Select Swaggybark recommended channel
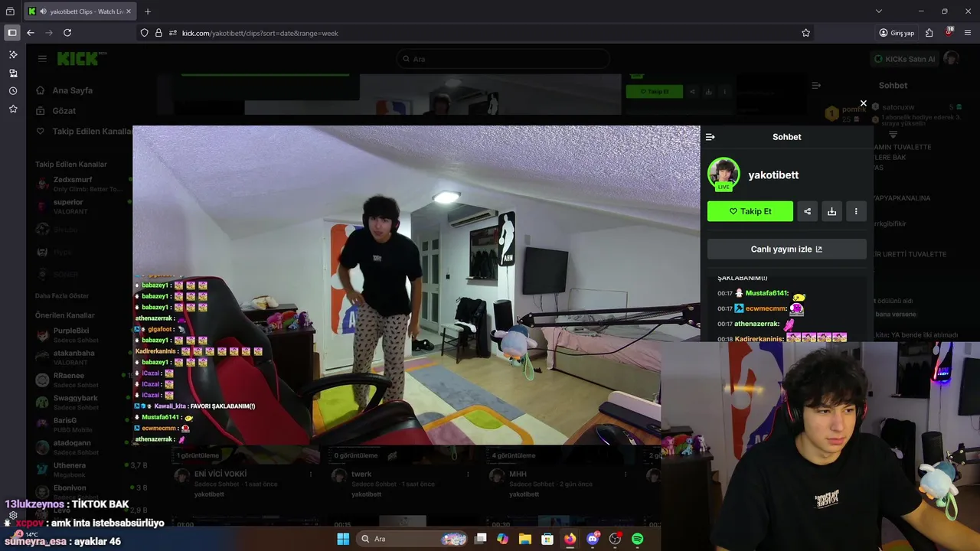Screen dimensions: 980x551 coord(82,403)
